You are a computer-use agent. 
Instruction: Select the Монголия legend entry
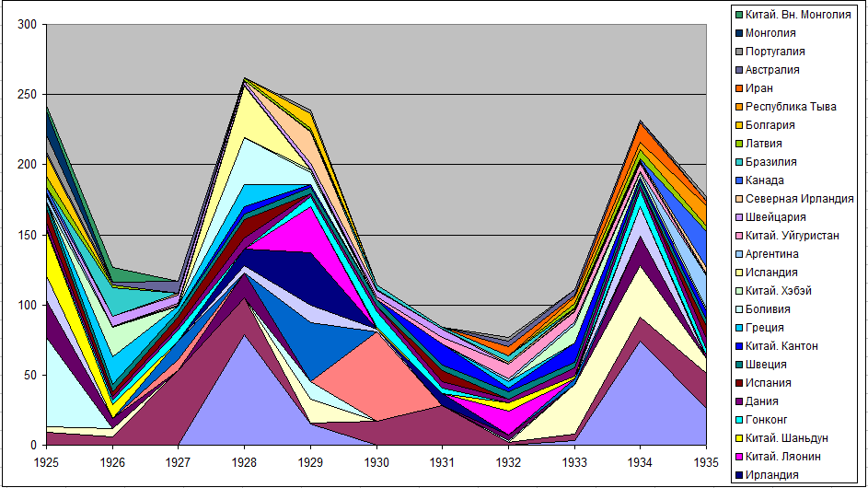point(766,33)
